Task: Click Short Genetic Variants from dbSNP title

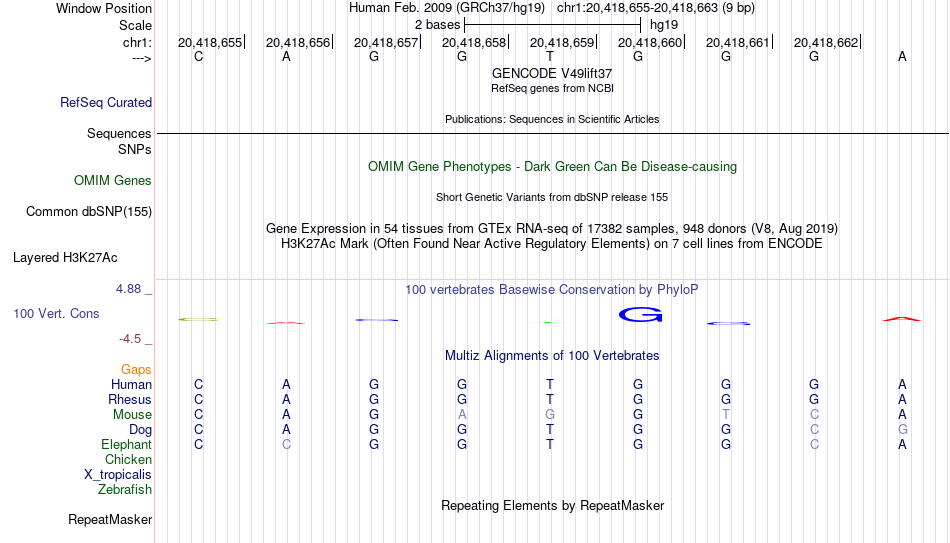Action: point(552,198)
